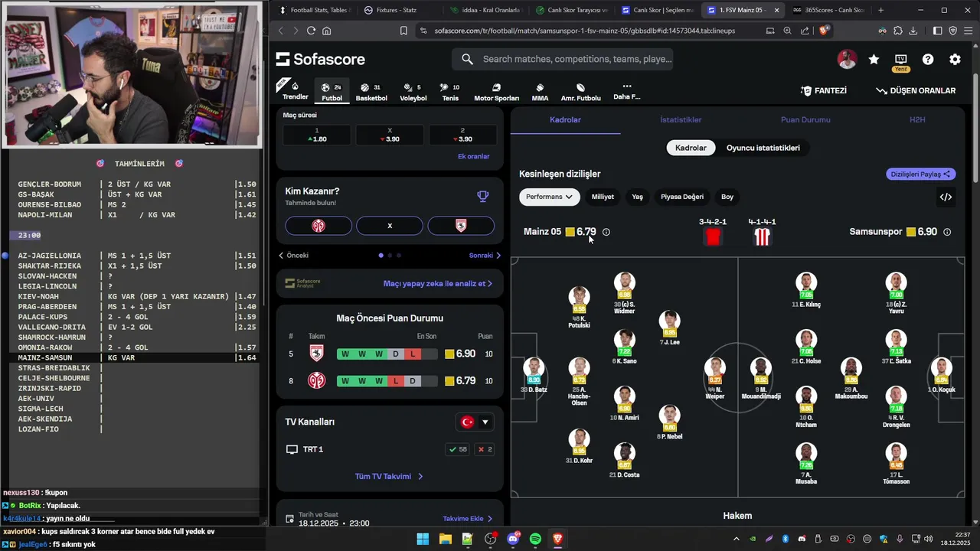Show info for Mainz 05 rating
Image resolution: width=980 pixels, height=551 pixels.
(x=606, y=232)
